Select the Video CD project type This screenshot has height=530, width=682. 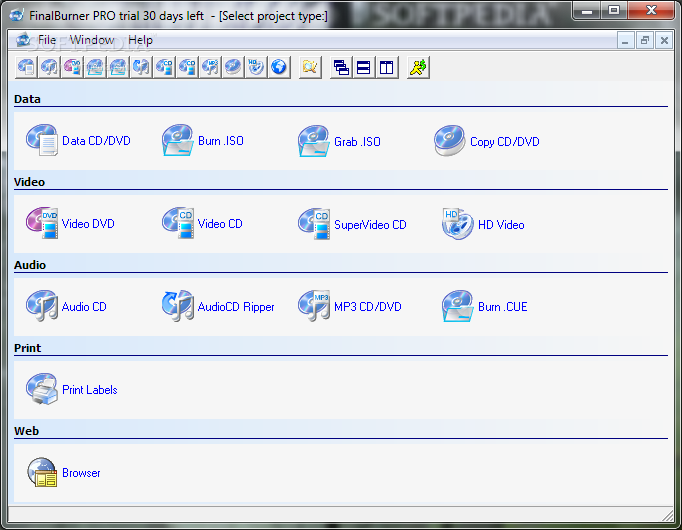point(202,223)
